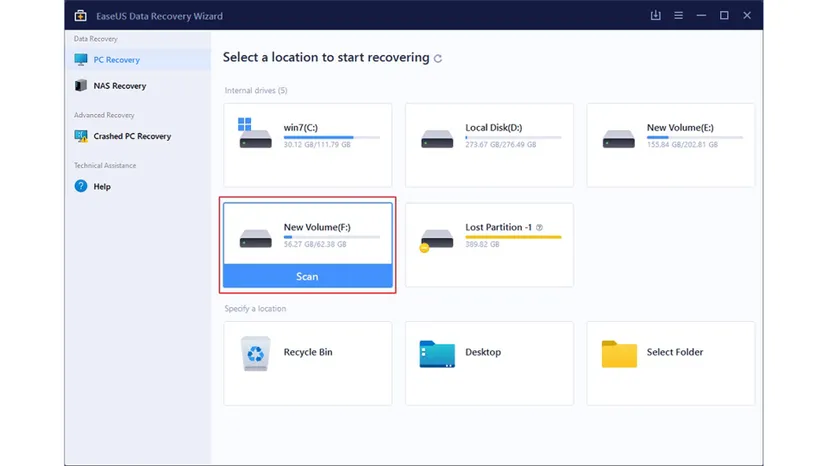Click 'Technical Assistance' section label
Viewport: 828px width, 466px height.
pyautogui.click(x=105, y=165)
